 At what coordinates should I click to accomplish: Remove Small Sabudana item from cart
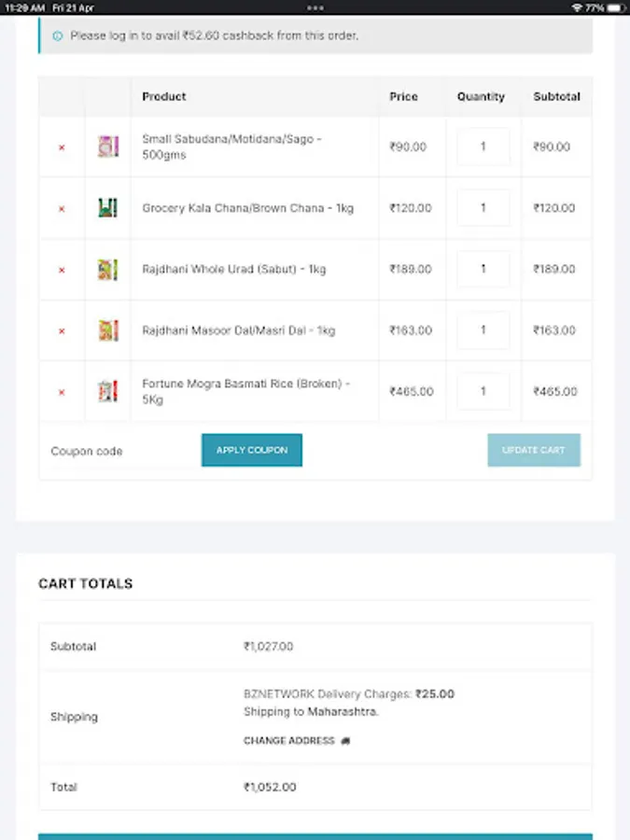62,147
